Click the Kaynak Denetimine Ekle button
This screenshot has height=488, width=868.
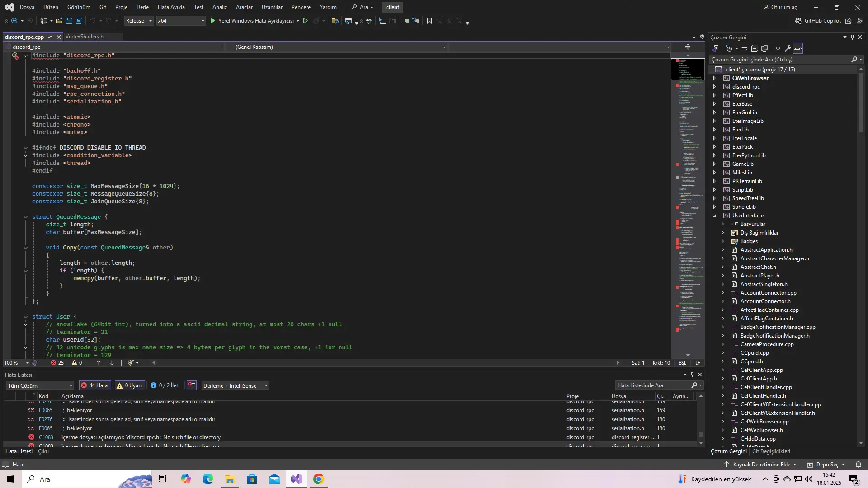(761, 465)
